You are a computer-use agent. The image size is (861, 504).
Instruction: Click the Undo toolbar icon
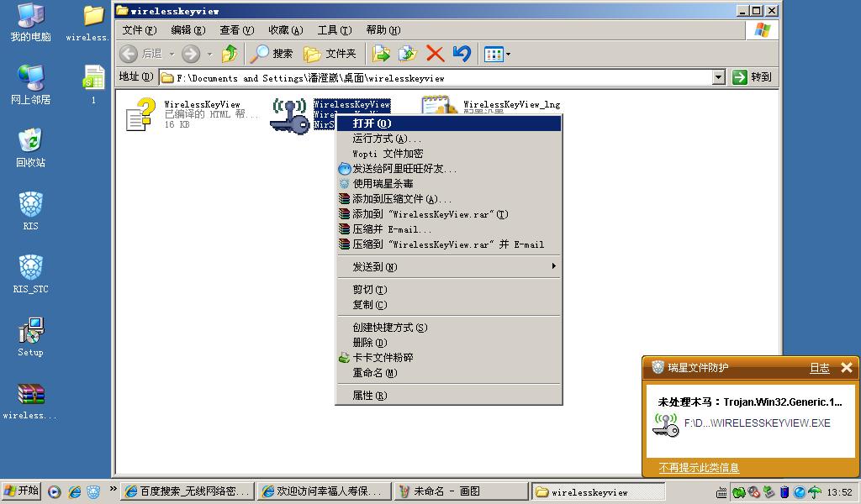click(462, 54)
